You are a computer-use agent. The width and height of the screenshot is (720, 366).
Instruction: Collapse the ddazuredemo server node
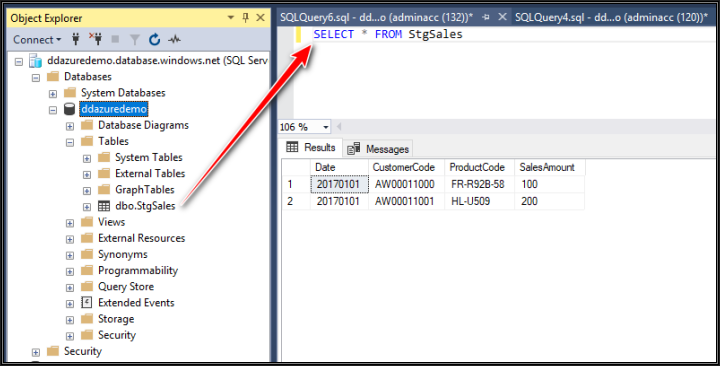[x=19, y=62]
